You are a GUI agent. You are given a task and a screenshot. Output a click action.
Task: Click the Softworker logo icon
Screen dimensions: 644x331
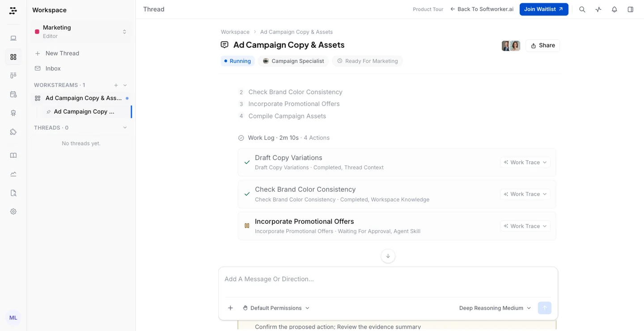(x=13, y=11)
